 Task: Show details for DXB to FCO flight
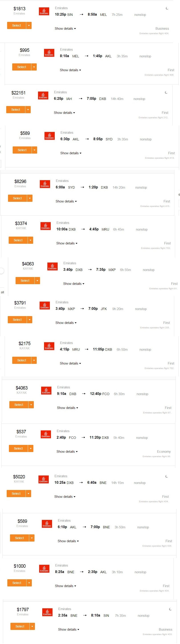pos(67,408)
